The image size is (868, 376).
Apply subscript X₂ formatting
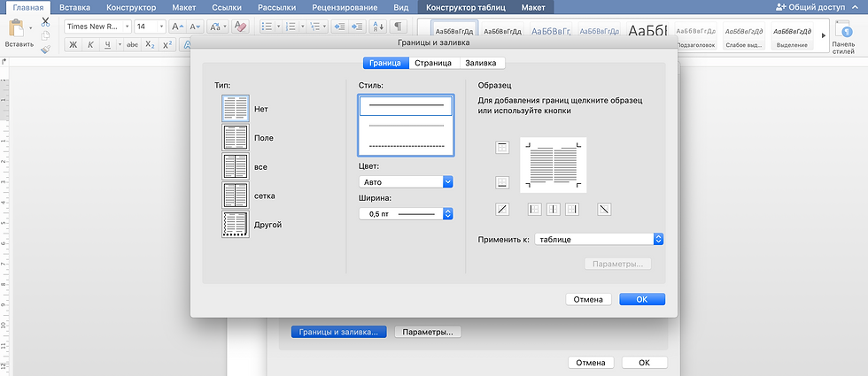coord(150,45)
